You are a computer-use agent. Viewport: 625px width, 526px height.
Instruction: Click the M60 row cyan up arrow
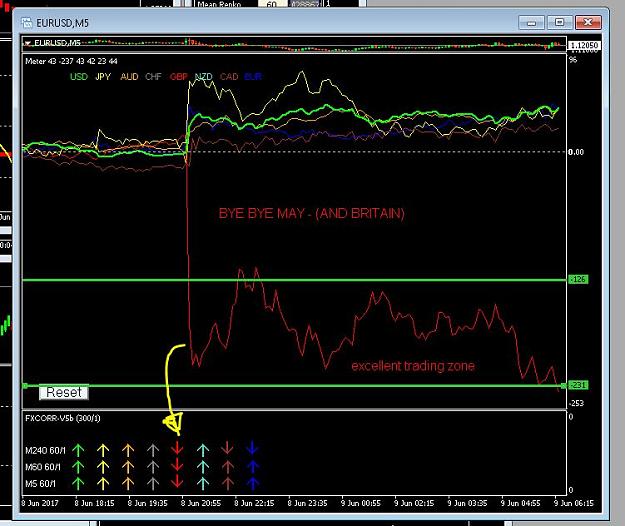[203, 467]
